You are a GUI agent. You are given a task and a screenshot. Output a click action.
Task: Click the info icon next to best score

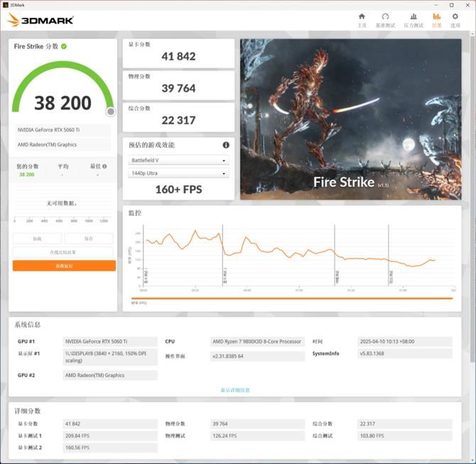click(104, 166)
